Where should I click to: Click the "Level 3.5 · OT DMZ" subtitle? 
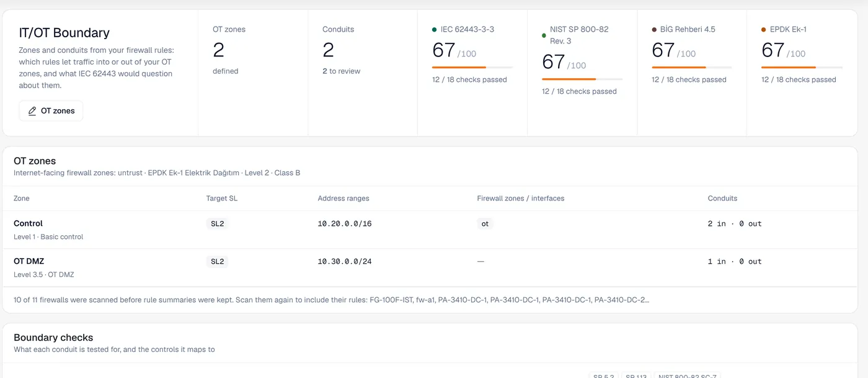44,274
